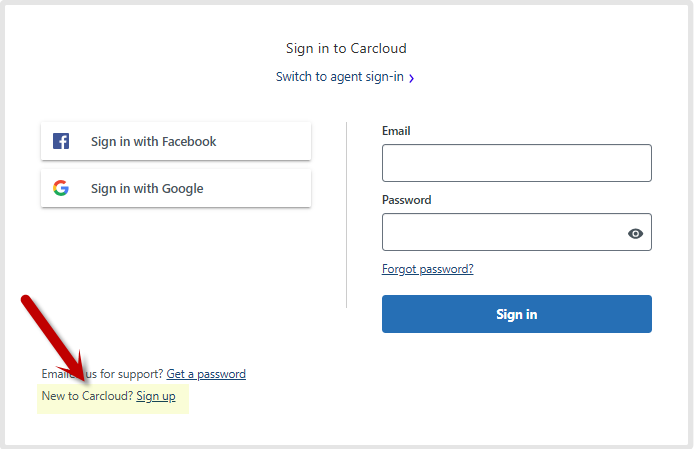This screenshot has height=449, width=694.
Task: Click the chevron beside agent sign-in
Action: 411,78
